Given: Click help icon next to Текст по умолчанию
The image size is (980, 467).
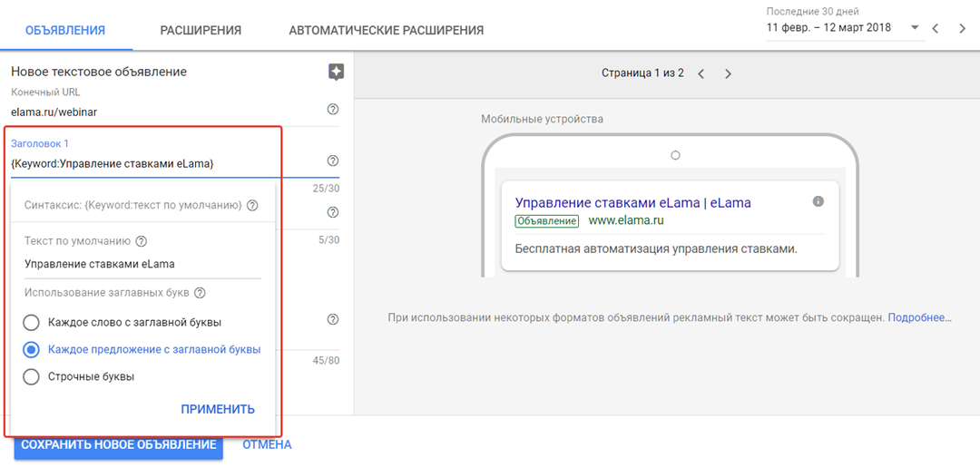Looking at the screenshot, I should coord(141,241).
